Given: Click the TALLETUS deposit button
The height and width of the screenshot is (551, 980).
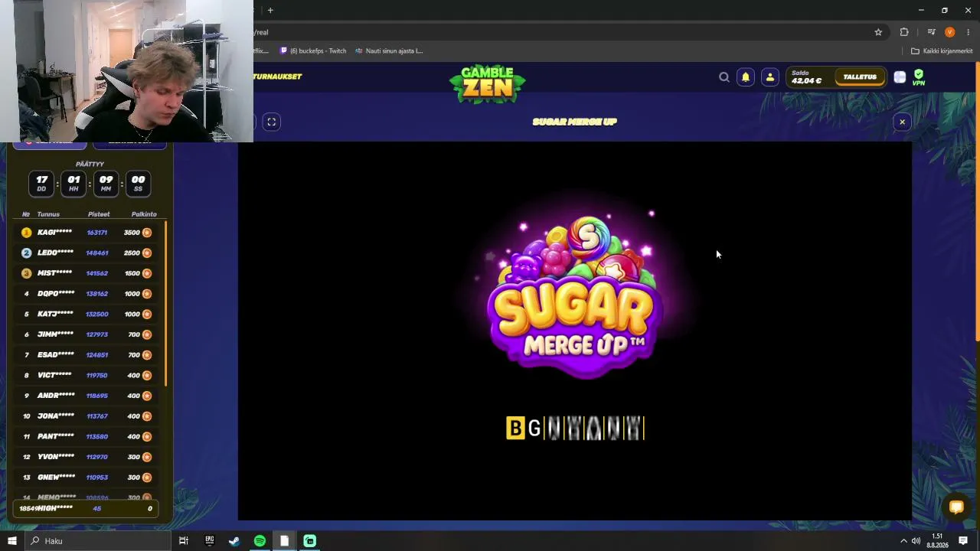Looking at the screenshot, I should (860, 77).
